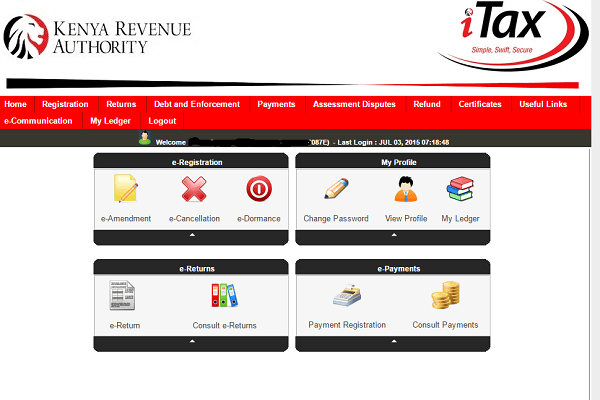Click the e-Dormance text link

click(259, 219)
